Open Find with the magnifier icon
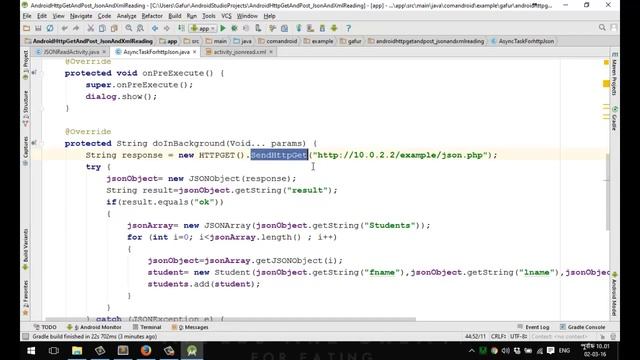640x360 pixels. 129,28
